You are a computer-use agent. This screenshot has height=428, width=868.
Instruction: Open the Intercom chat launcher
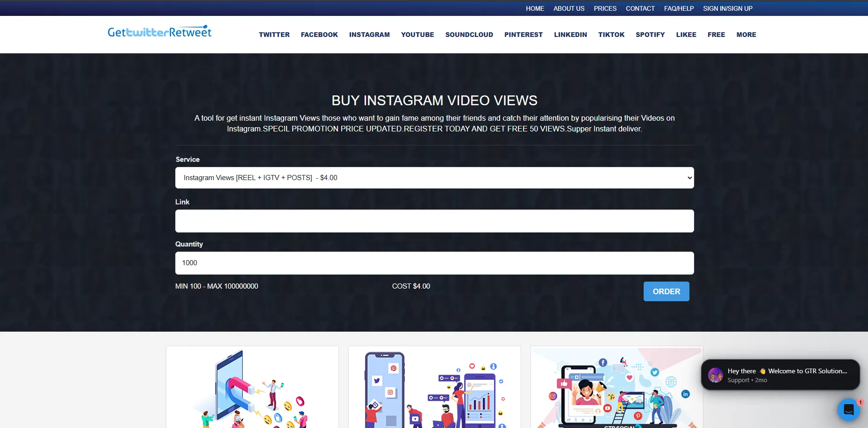click(849, 409)
